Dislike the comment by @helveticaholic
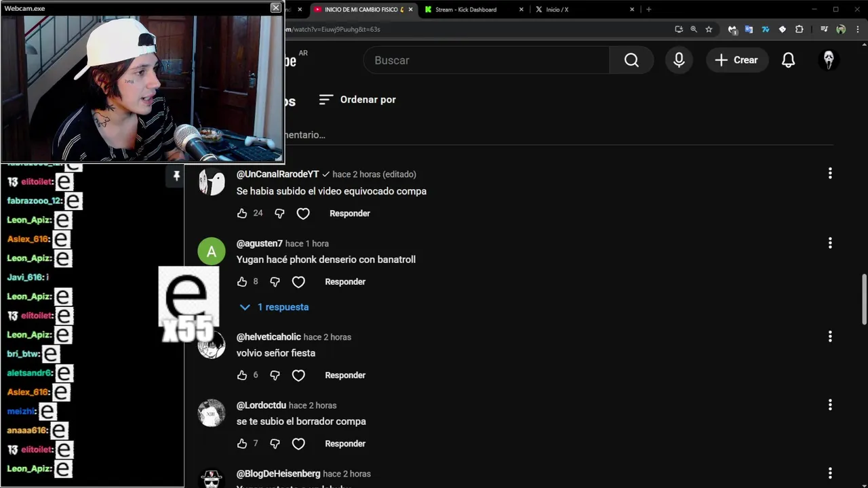The width and height of the screenshot is (868, 488). click(275, 375)
